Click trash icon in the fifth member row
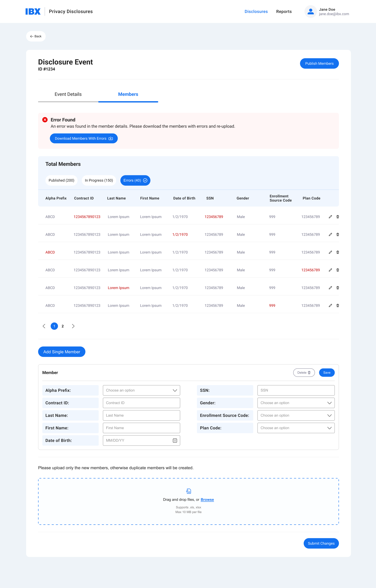This screenshot has width=376, height=588. coord(338,288)
